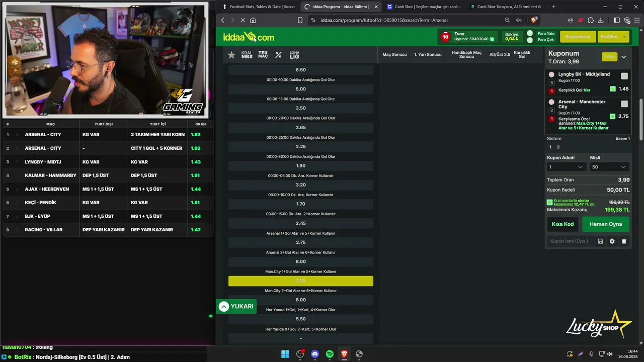Select the Handikaplı Maç Sonucu header

466,54
